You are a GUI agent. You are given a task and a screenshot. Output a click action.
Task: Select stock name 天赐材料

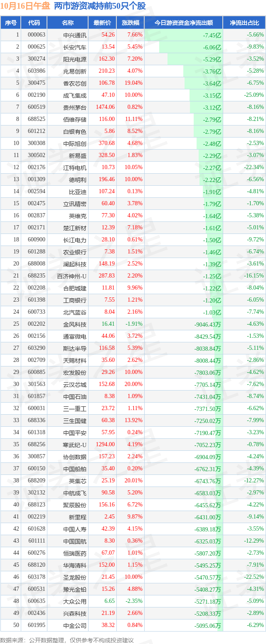[x=75, y=360]
